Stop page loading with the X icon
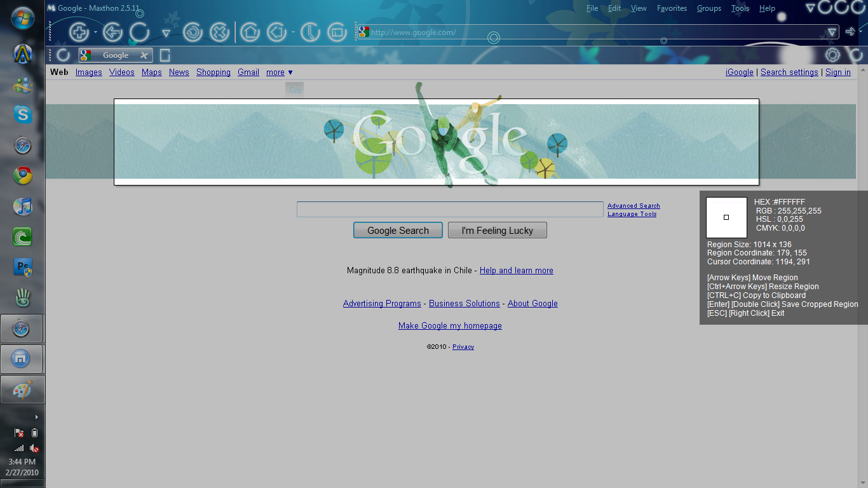This screenshot has width=868, height=488. coord(219,31)
